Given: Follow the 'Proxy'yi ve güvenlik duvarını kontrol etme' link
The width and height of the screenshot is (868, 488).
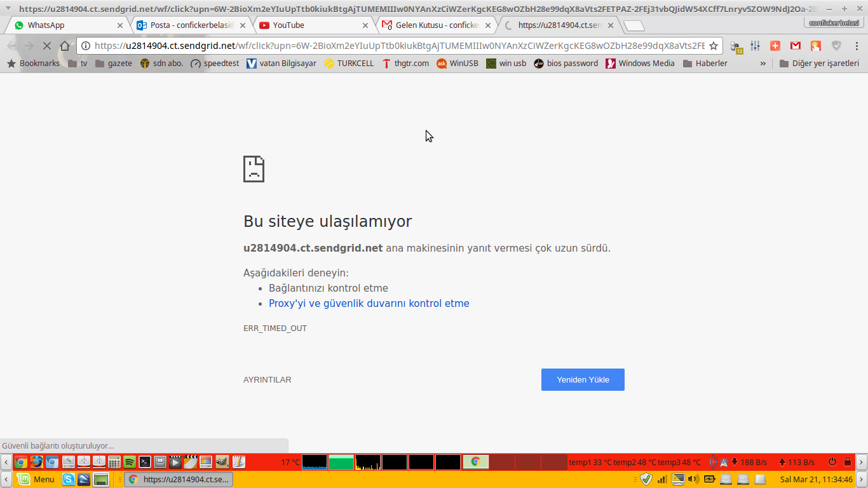Looking at the screenshot, I should 369,304.
